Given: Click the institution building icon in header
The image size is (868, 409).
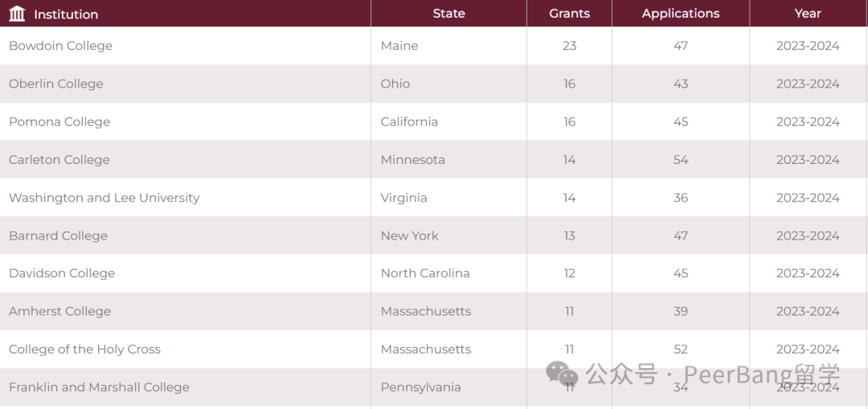Looking at the screenshot, I should pos(17,14).
